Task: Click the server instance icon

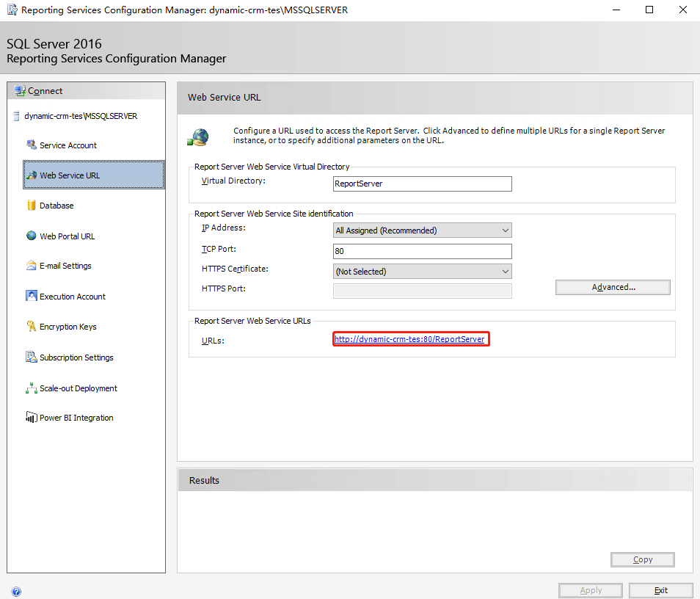Action: 17,116
